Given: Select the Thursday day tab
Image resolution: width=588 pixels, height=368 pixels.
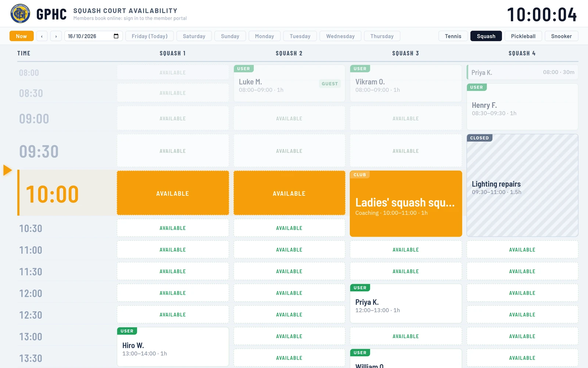Looking at the screenshot, I should pyautogui.click(x=382, y=36).
